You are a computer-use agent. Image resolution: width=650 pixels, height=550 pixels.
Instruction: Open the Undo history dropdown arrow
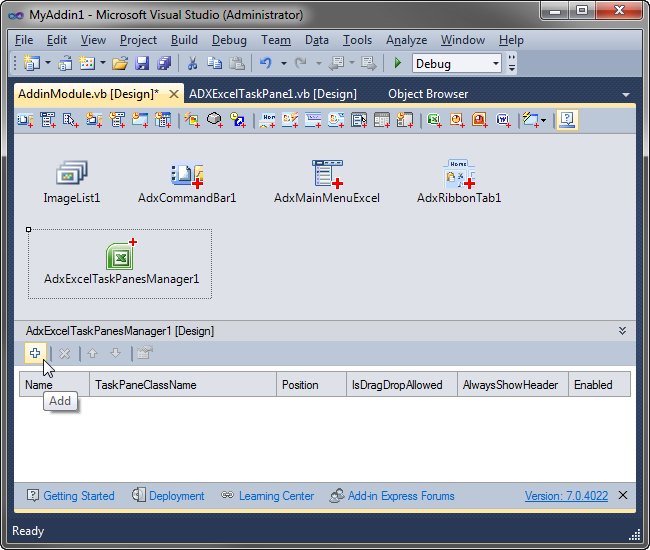(284, 63)
